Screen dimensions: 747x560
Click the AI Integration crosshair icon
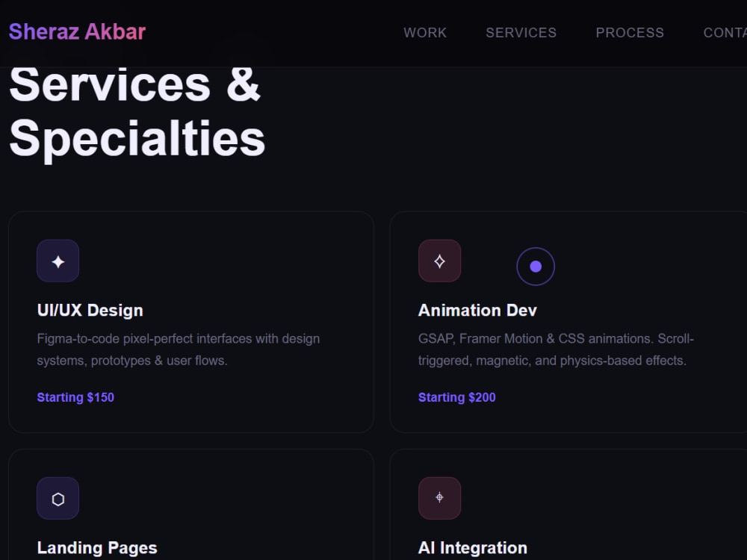coord(440,499)
